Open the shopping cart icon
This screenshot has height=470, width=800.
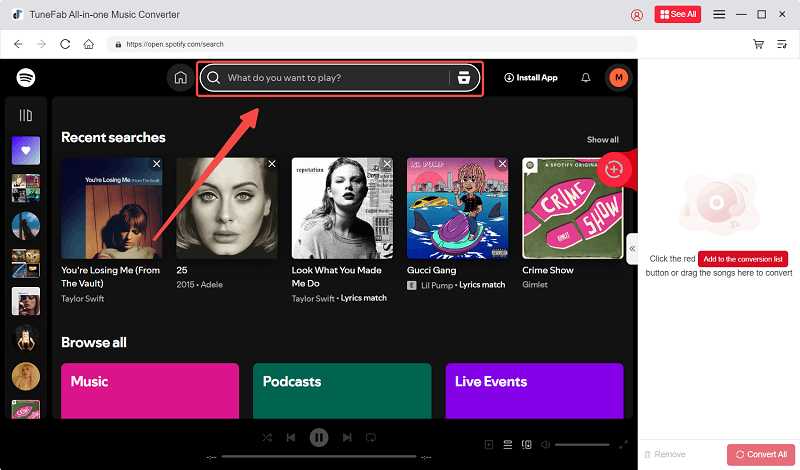[x=758, y=44]
